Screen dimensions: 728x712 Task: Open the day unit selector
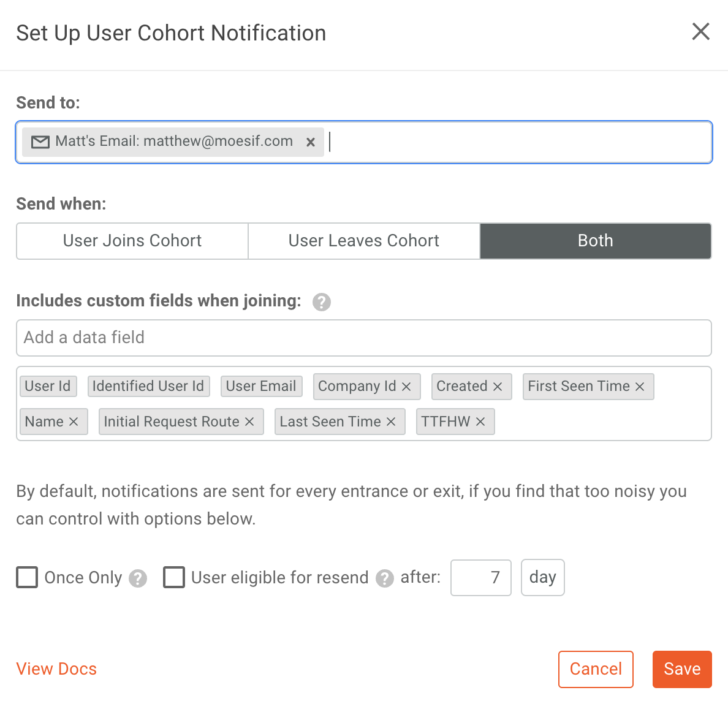pos(542,577)
